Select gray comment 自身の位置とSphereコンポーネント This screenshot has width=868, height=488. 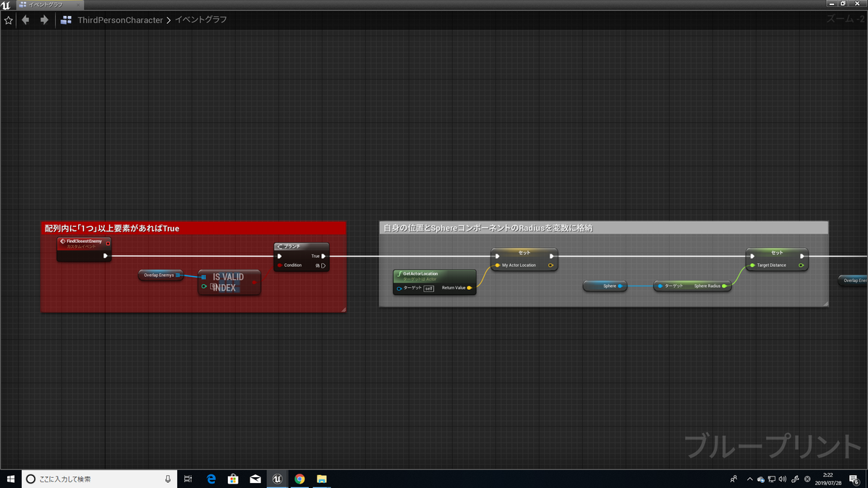[x=603, y=228]
